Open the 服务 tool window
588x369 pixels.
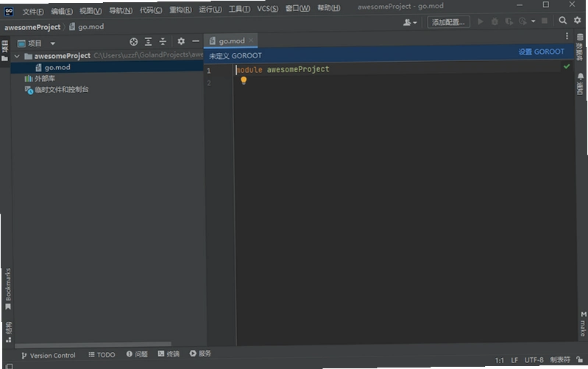pos(200,354)
